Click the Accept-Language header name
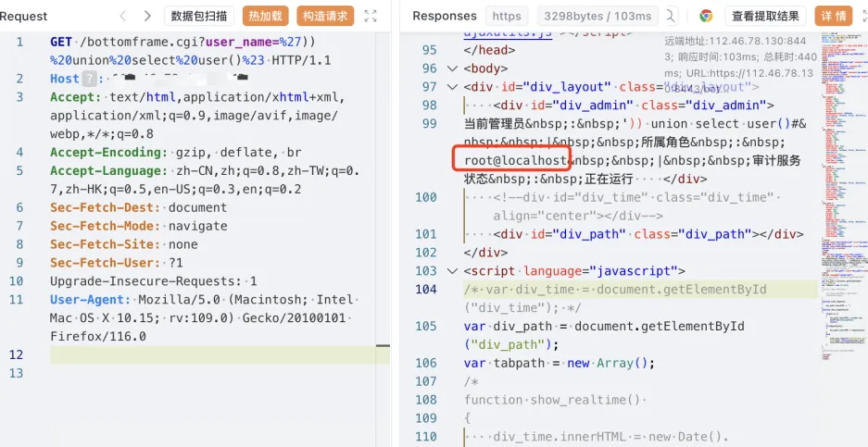The height and width of the screenshot is (447, 868). coord(109,170)
